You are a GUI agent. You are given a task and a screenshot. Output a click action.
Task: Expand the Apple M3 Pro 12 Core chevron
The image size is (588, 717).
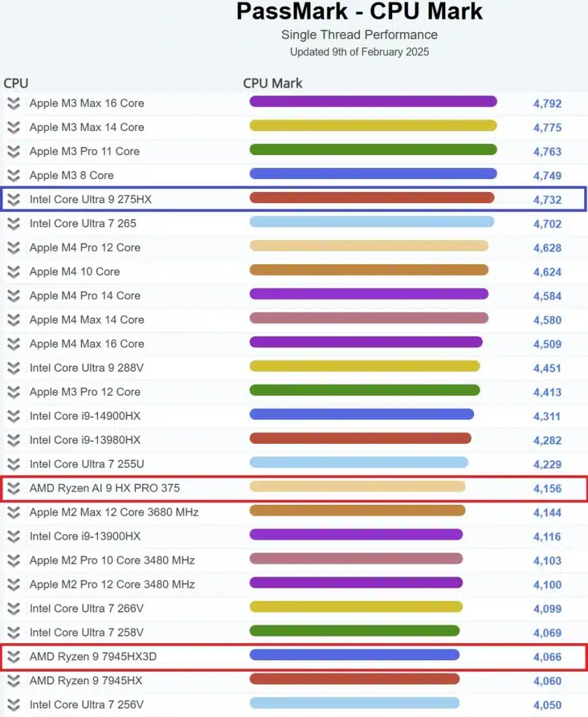coord(14,392)
